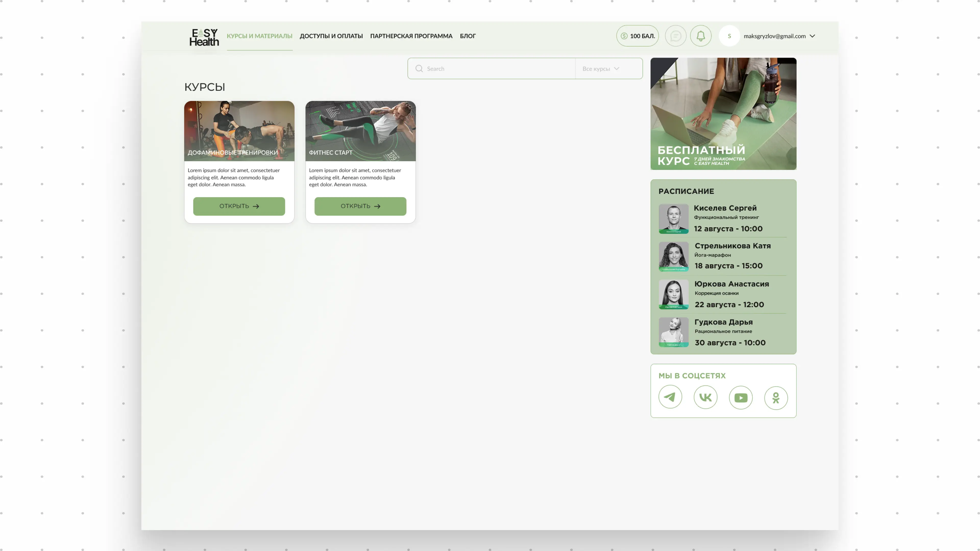The height and width of the screenshot is (551, 980).
Task: Open the Odnoklassniki social link
Action: pyautogui.click(x=776, y=397)
